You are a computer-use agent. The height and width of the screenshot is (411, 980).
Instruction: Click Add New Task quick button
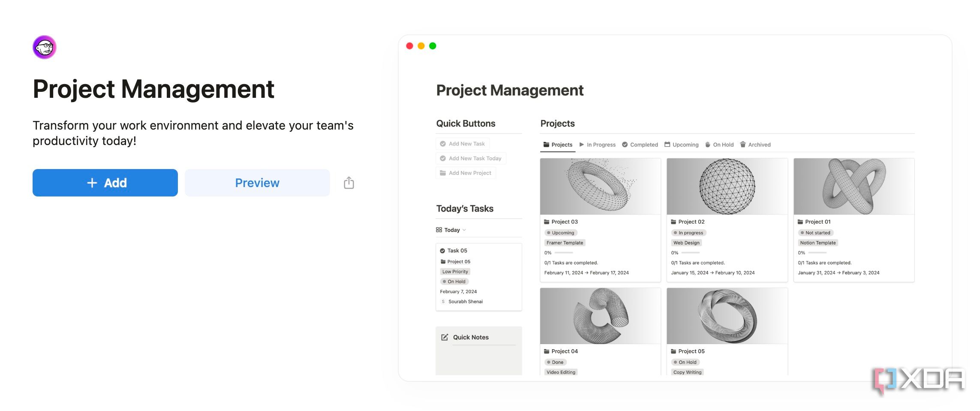point(463,144)
